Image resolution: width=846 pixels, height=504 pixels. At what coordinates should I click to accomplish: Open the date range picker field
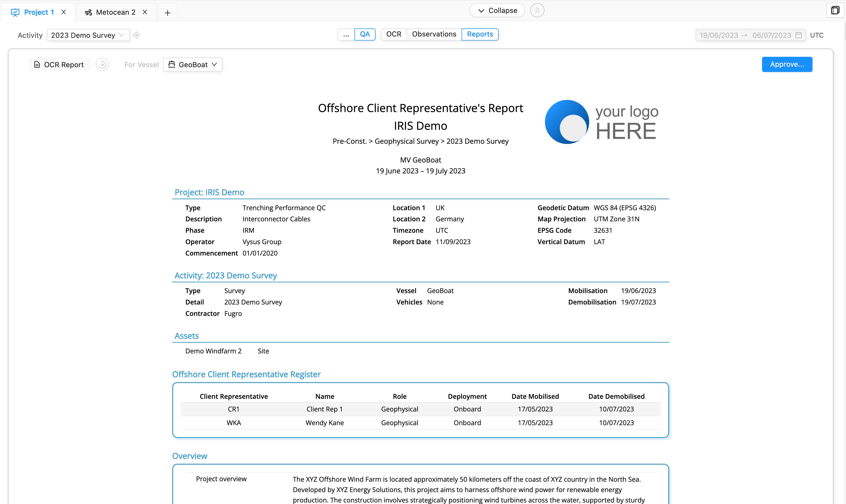click(x=751, y=35)
